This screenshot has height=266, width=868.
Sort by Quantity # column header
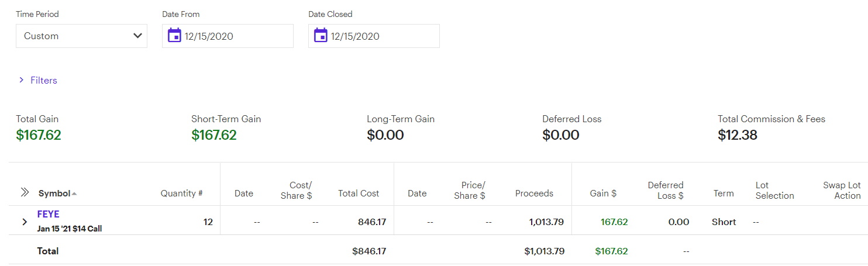181,194
